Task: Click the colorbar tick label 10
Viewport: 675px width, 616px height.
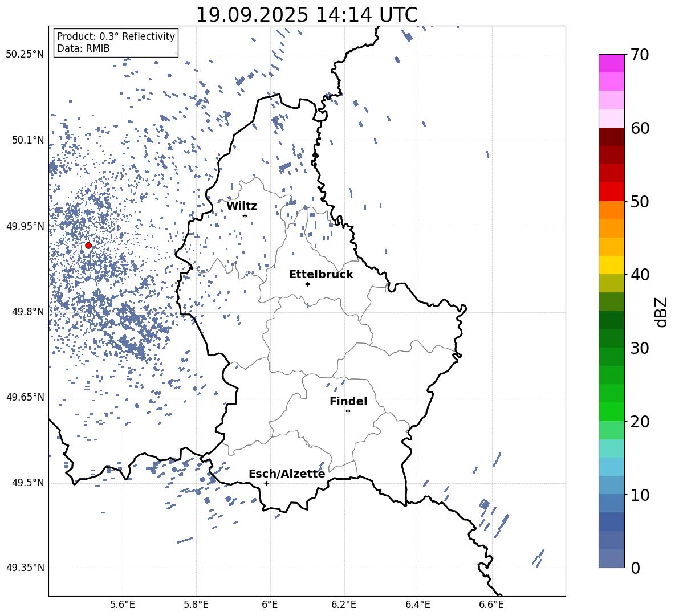Action: [x=640, y=495]
